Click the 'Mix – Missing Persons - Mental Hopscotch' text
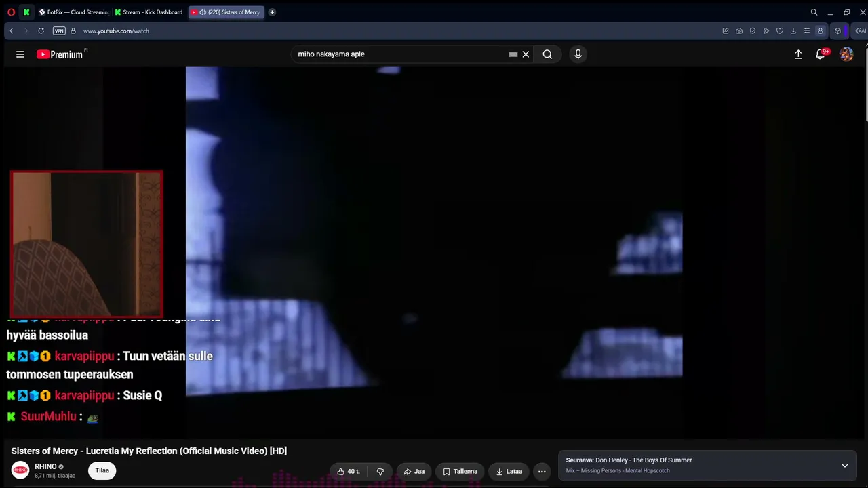The height and width of the screenshot is (488, 868). [x=618, y=470]
